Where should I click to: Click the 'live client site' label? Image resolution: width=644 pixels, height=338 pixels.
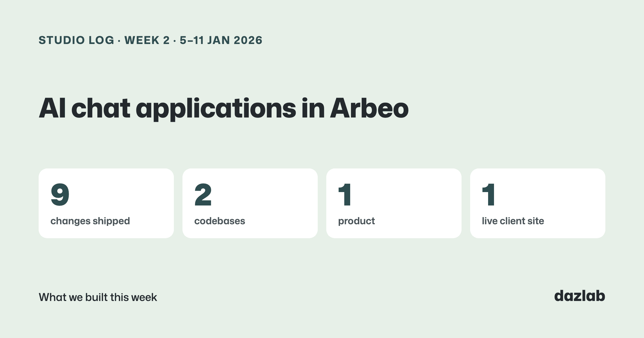click(513, 221)
